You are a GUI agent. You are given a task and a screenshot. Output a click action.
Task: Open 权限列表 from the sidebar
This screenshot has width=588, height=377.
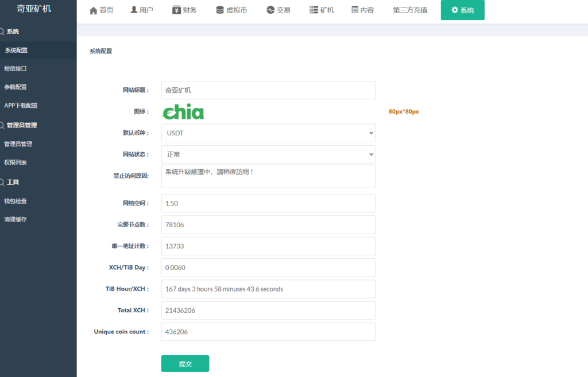coord(18,162)
